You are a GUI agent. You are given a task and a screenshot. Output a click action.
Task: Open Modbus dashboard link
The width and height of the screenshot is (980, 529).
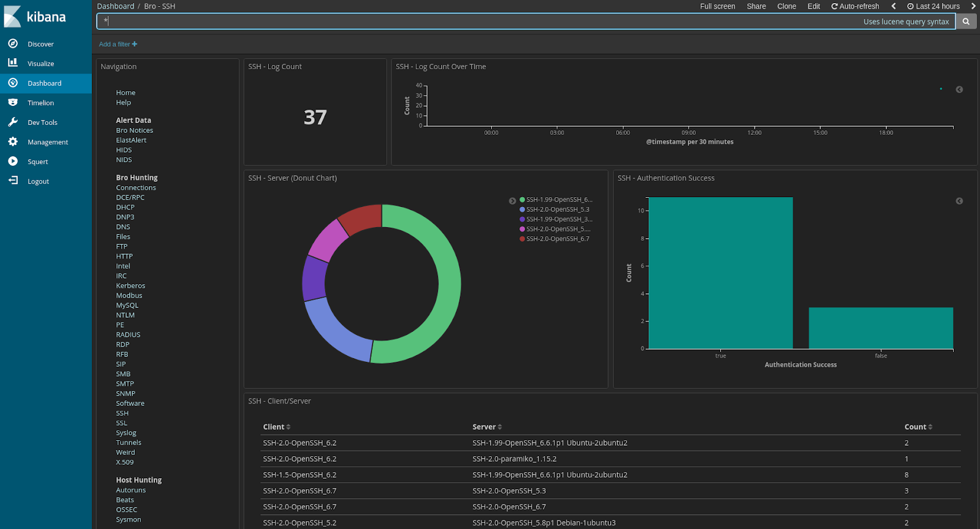pyautogui.click(x=129, y=296)
